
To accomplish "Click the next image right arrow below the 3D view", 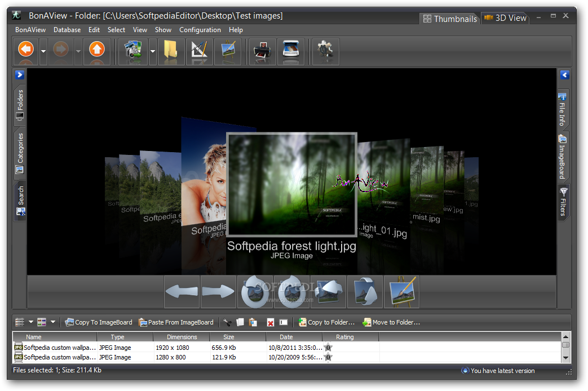I will (218, 292).
